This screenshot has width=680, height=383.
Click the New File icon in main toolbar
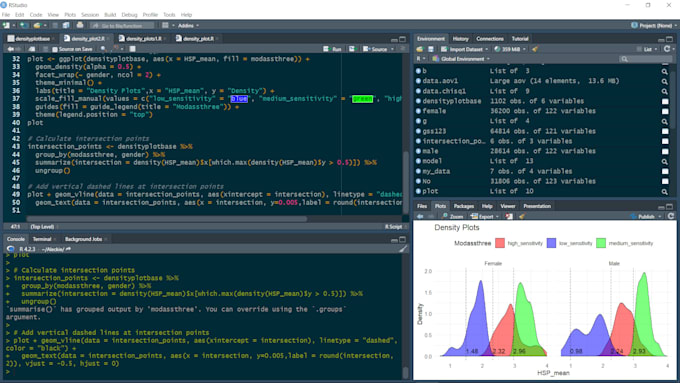[6, 26]
